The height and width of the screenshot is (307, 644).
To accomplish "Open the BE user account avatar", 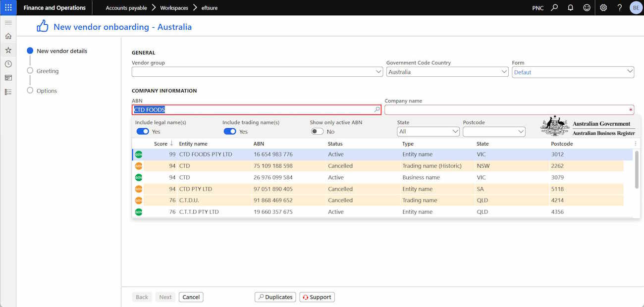I will 636,8.
